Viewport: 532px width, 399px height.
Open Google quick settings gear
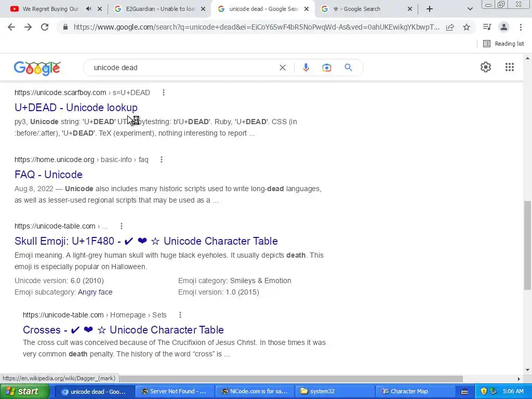coord(486,67)
